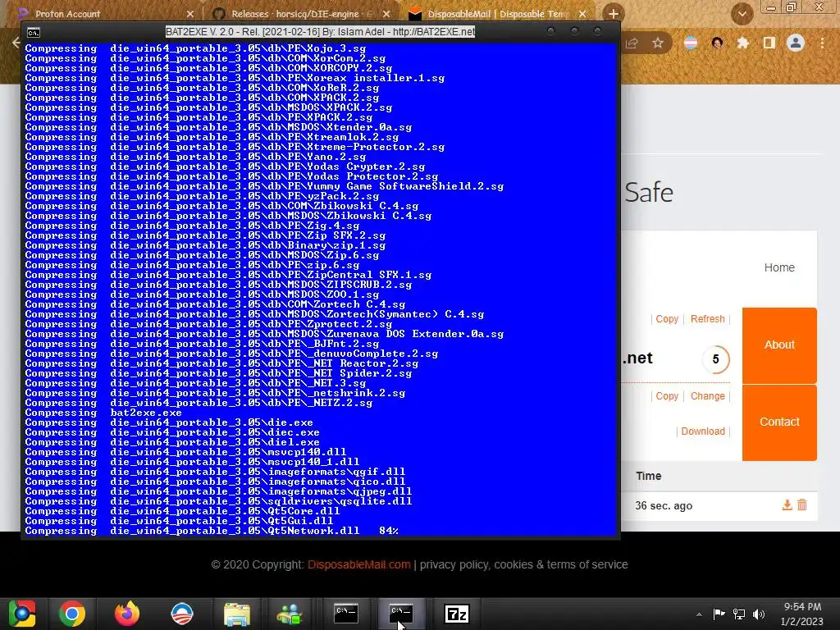The image size is (840, 630).
Task: Show hidden system tray icons
Action: pyautogui.click(x=699, y=614)
